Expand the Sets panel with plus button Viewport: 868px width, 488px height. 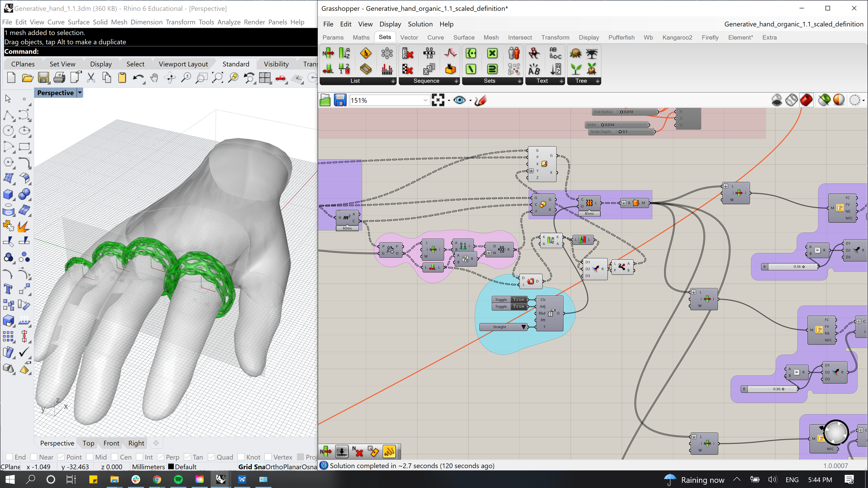pos(520,81)
